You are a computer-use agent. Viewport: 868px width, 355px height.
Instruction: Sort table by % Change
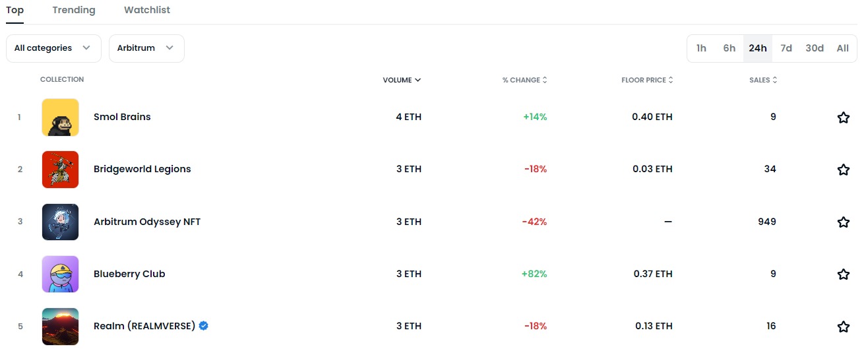pos(525,80)
